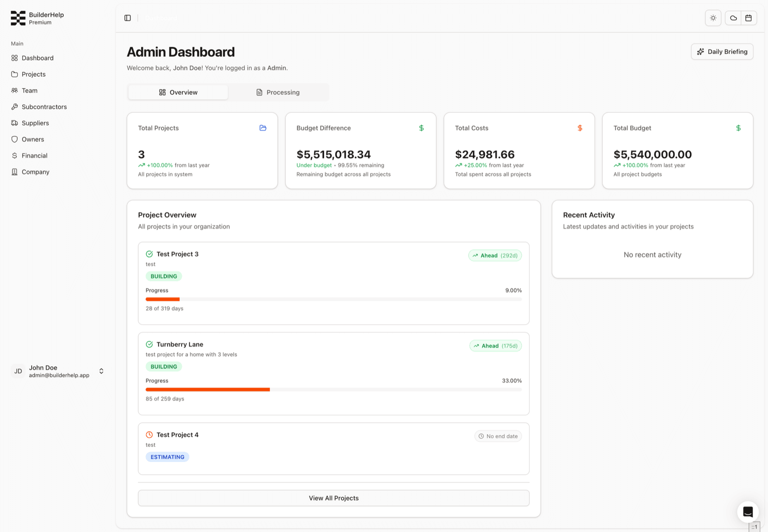Click the Projects folder icon

[x=14, y=74]
